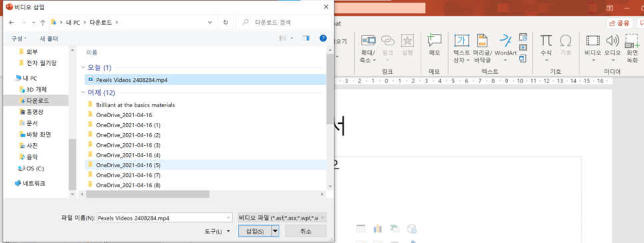This screenshot has width=644, height=243.
Task: Select file Pexels Videos 2408284.mp4
Action: (x=206, y=80)
